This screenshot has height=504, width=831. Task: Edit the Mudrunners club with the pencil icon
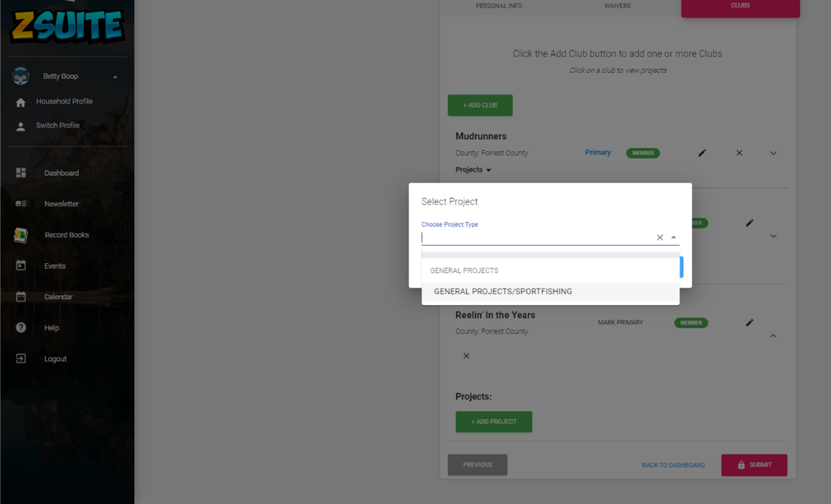pos(702,153)
